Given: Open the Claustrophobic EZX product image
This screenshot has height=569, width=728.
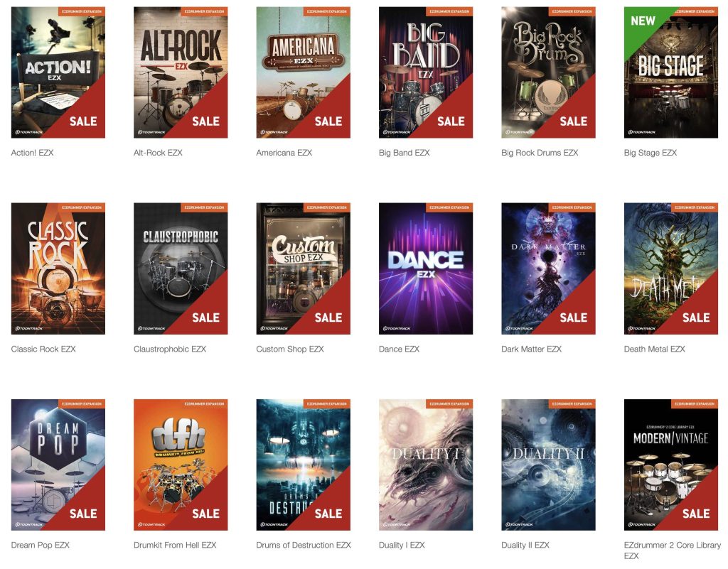Looking at the screenshot, I should [x=181, y=269].
